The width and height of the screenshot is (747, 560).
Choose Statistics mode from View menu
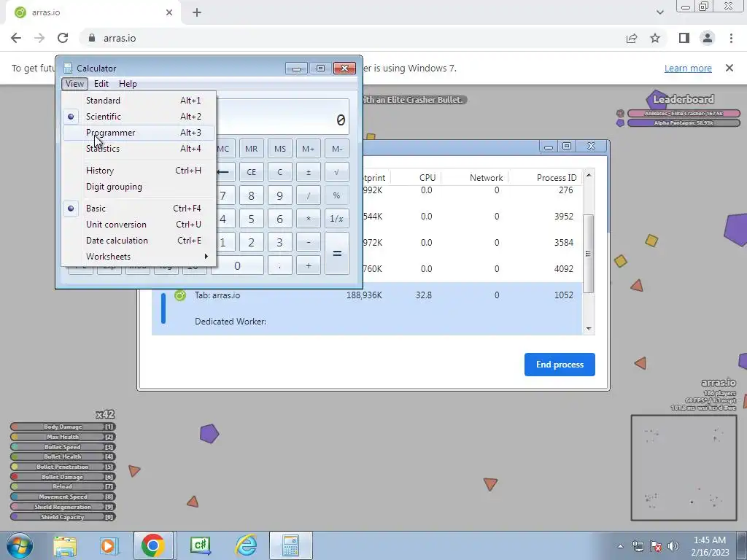coord(138,149)
